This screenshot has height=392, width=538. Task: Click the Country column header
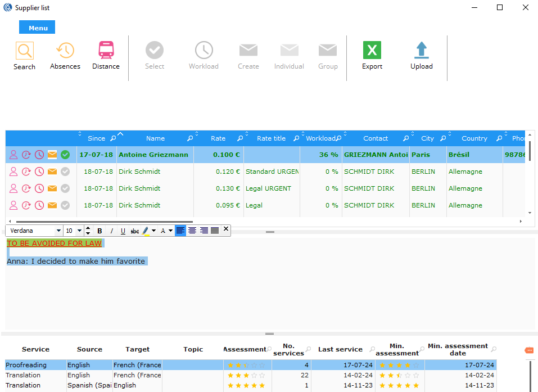[474, 138]
